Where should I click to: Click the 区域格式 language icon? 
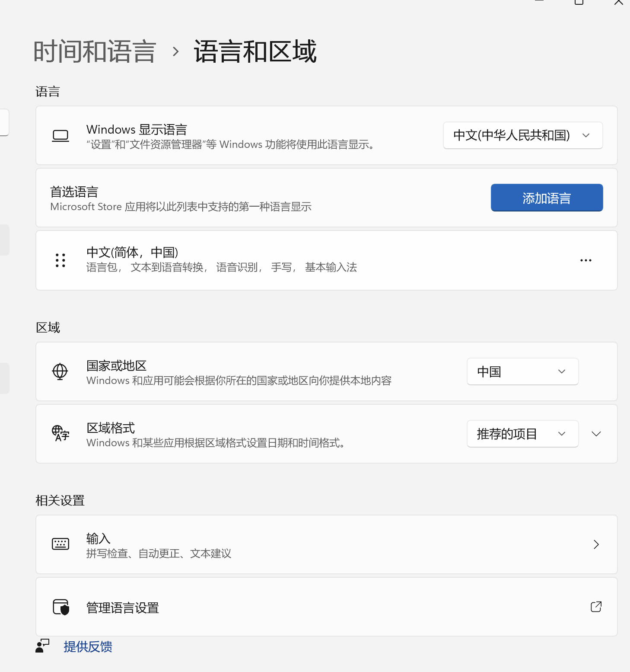(x=60, y=433)
